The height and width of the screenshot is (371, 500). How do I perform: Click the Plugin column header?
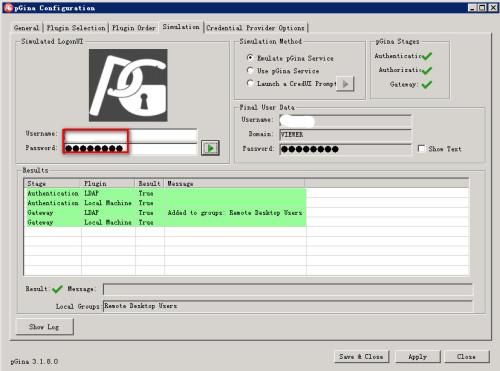click(x=108, y=183)
